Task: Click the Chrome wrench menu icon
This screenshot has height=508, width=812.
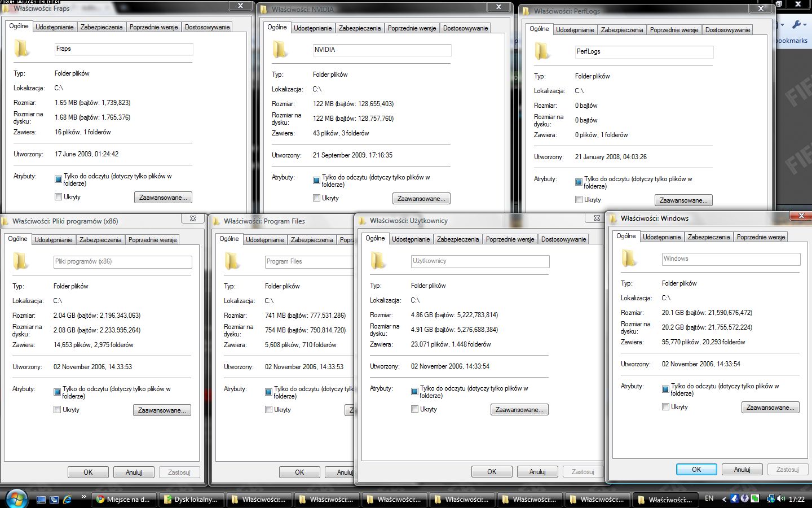Action: tap(800, 25)
